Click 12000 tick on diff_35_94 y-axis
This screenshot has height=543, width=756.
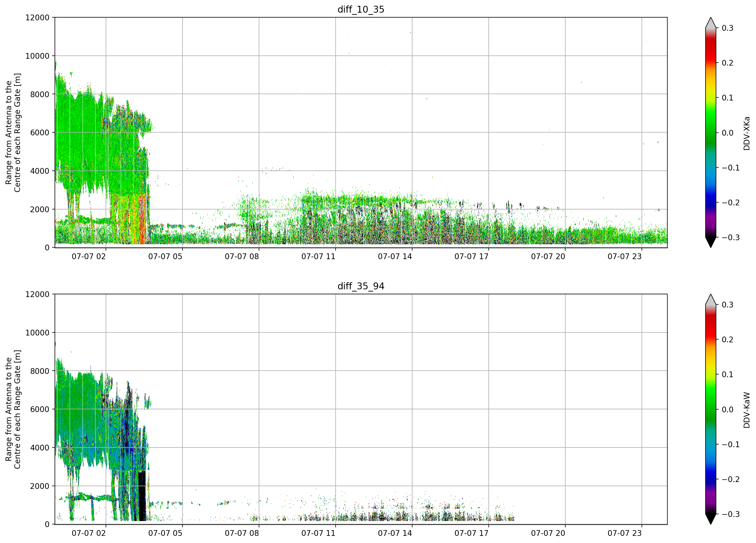pos(37,294)
